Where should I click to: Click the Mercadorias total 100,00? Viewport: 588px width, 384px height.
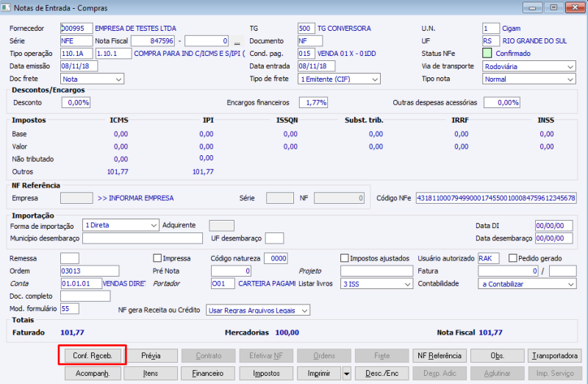pos(287,333)
